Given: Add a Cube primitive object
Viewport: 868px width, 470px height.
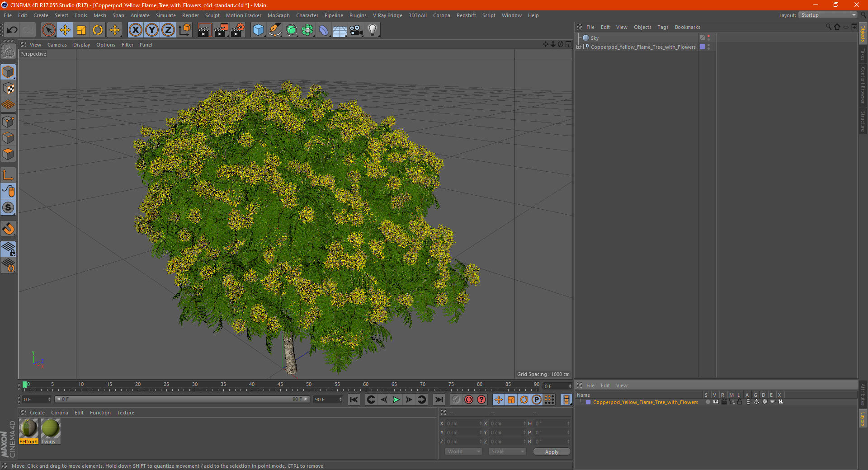Looking at the screenshot, I should [258, 30].
